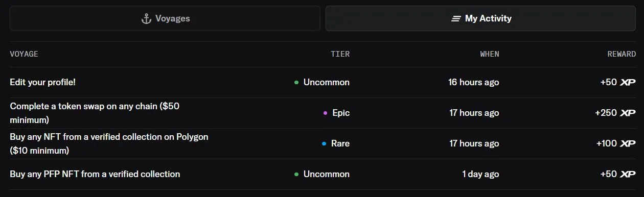Click the list icon beside My Activity
The width and height of the screenshot is (644, 197).
pyautogui.click(x=456, y=18)
